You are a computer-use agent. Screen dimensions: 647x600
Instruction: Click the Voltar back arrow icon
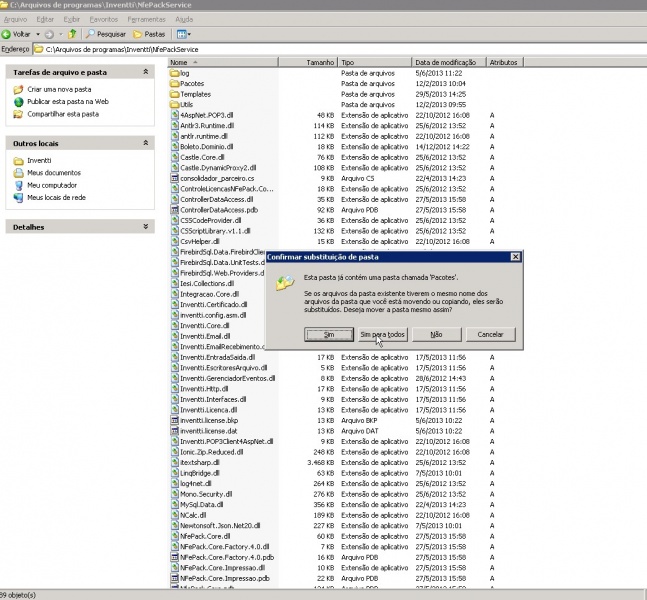pyautogui.click(x=7, y=34)
